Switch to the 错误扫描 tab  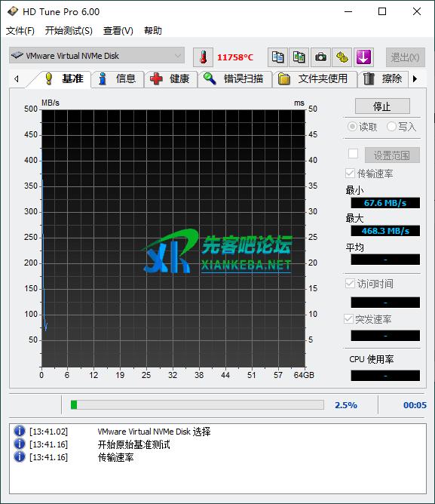(235, 78)
